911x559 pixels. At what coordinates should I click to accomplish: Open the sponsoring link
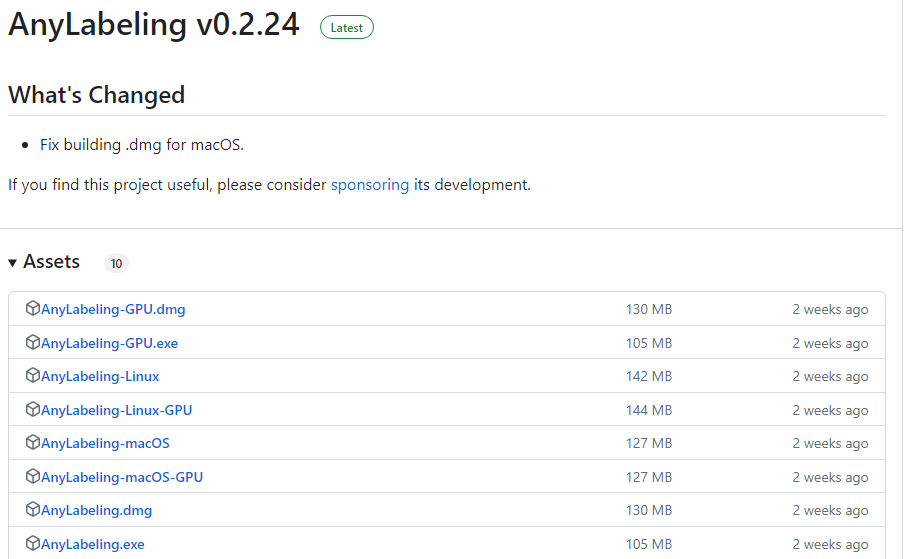coord(370,185)
